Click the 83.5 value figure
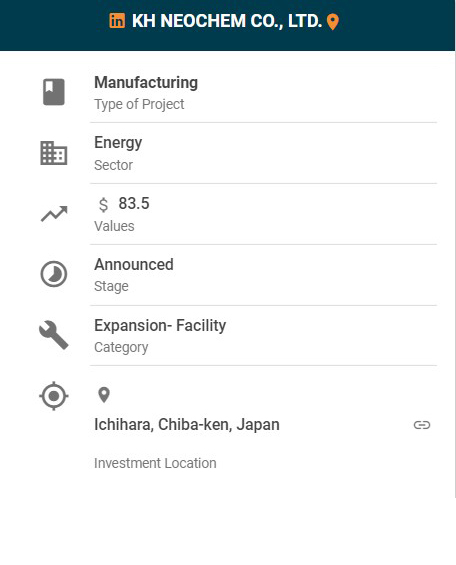Screen dimensions: 456x565 134,204
